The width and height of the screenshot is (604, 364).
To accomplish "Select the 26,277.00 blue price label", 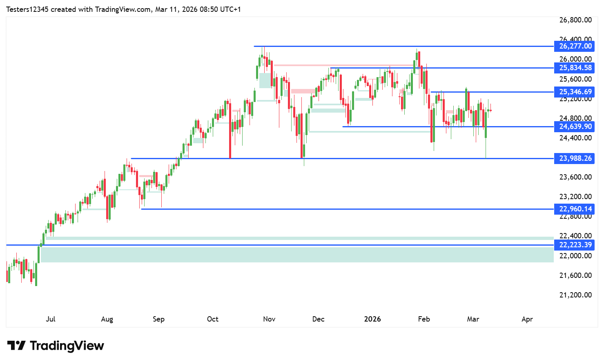I will pyautogui.click(x=574, y=46).
